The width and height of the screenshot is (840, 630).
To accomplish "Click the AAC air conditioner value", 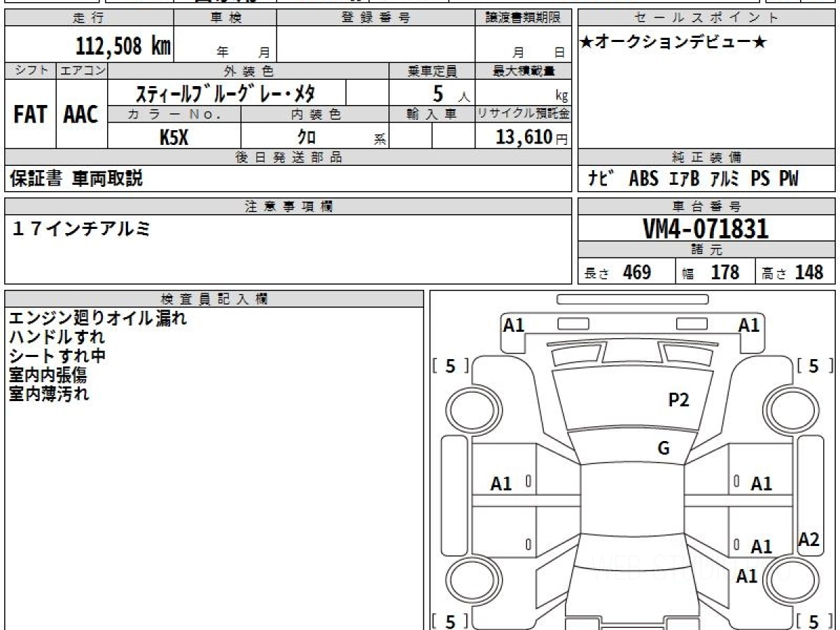I will (81, 114).
